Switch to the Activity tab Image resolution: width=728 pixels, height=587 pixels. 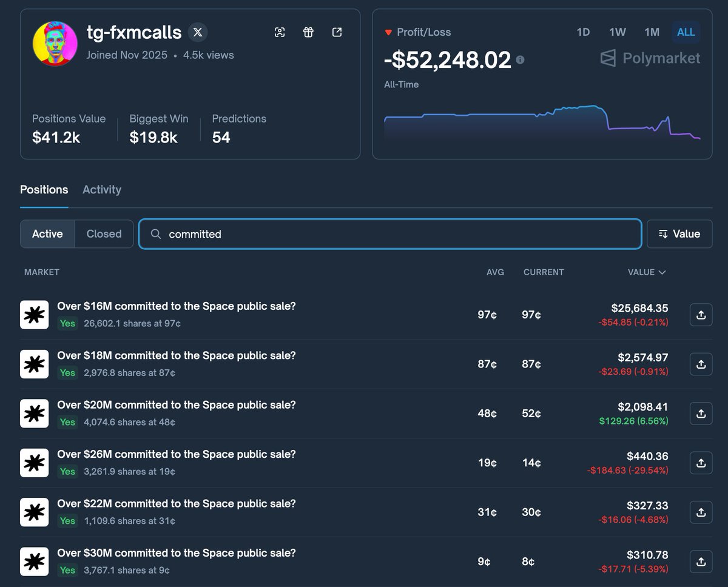point(102,190)
